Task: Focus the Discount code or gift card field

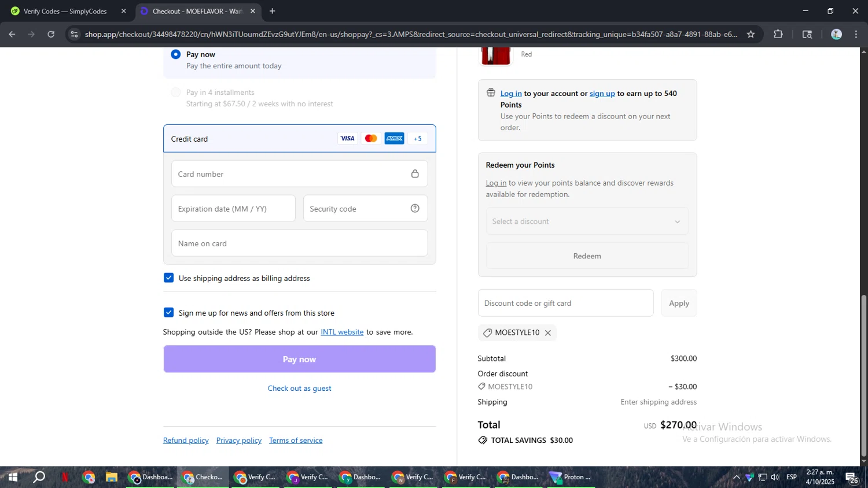Action: (x=565, y=303)
